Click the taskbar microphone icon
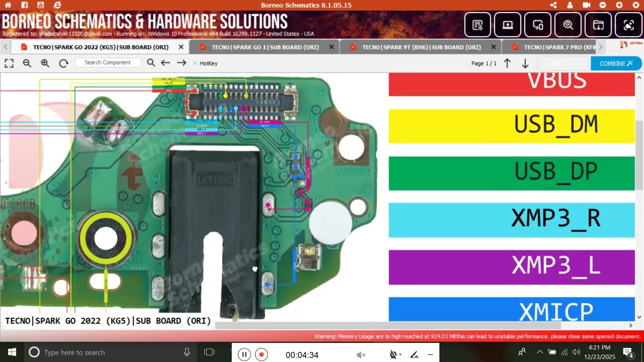This screenshot has width=644, height=362. [x=187, y=352]
